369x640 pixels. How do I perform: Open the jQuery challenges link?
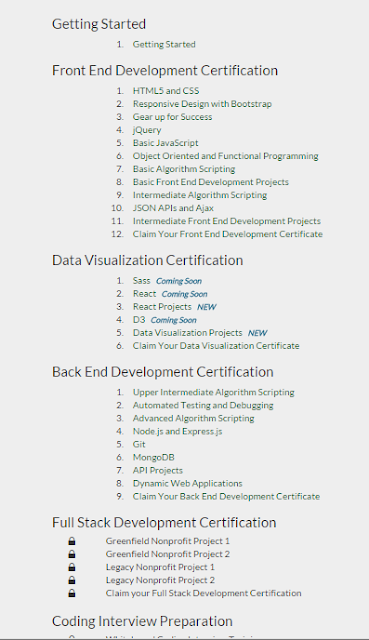(x=147, y=130)
